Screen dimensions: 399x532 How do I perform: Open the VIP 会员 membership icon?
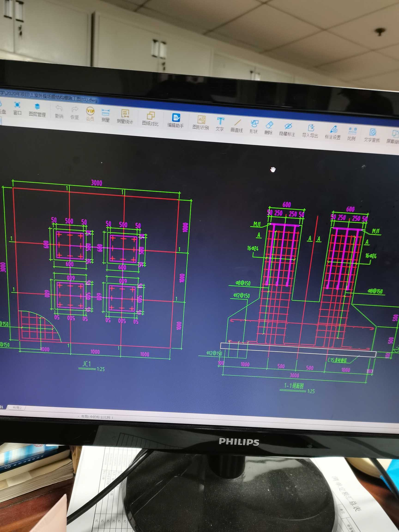[90, 114]
